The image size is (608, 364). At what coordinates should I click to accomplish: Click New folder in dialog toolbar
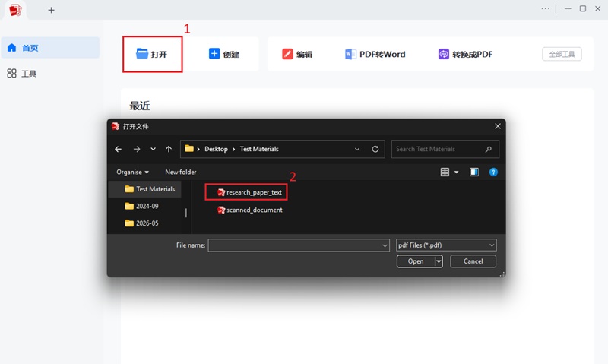[181, 172]
